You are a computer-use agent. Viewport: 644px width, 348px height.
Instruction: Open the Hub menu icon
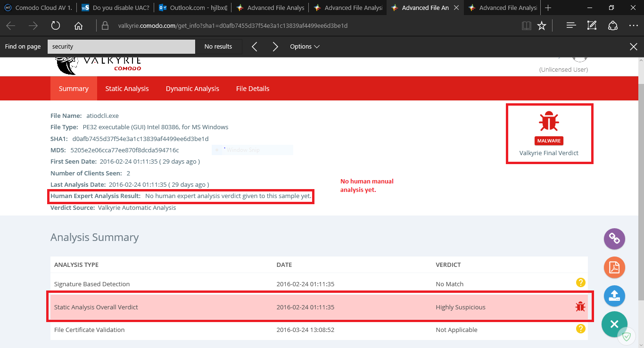(x=571, y=25)
